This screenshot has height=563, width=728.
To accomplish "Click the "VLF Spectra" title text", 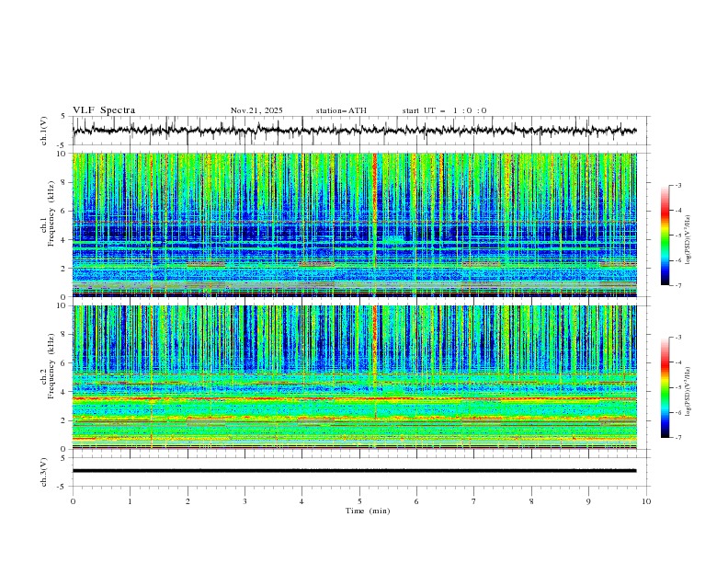I will point(104,110).
